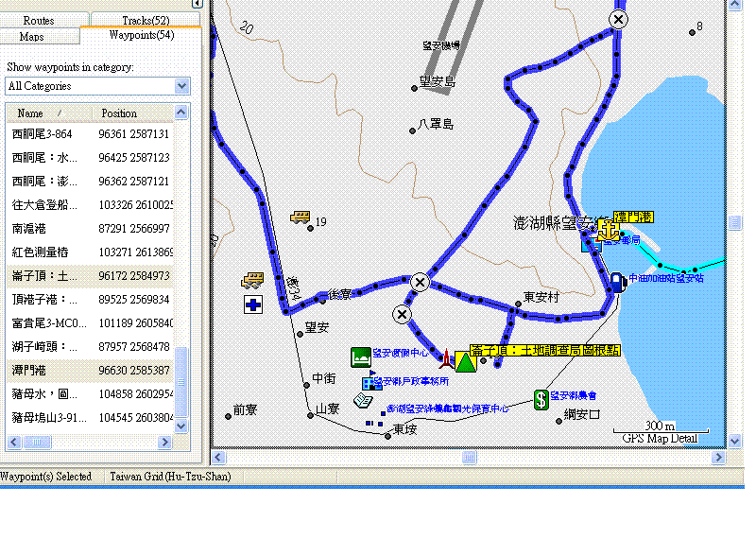The image size is (756, 539).
Task: Click the X route marker above lodging icon
Action: click(x=402, y=315)
